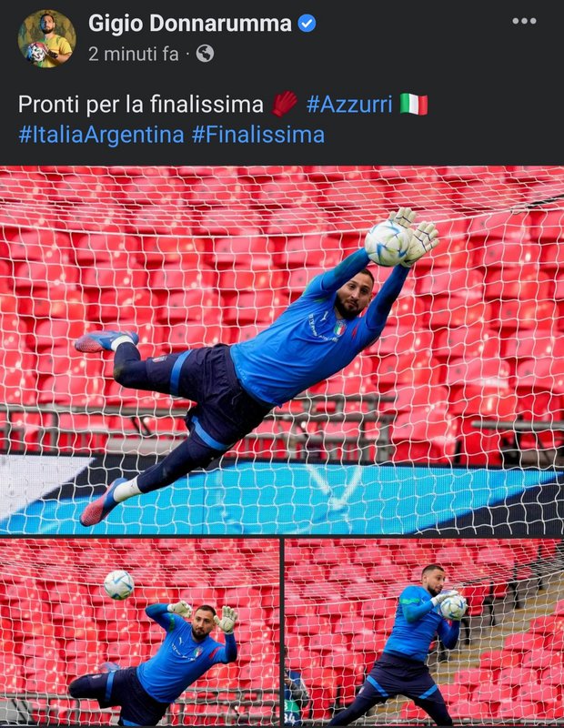Click the public globe privacy icon
Image resolution: width=564 pixels, height=728 pixels.
205,54
